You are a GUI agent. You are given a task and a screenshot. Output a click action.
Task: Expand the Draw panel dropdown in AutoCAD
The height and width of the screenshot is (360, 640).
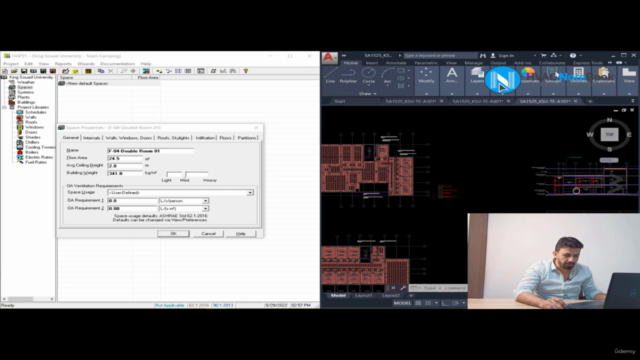click(368, 93)
